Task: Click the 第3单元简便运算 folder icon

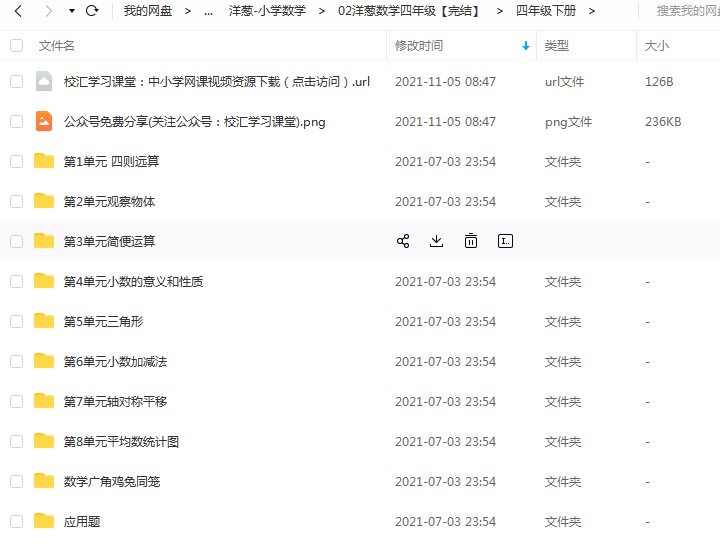Action: 44,241
